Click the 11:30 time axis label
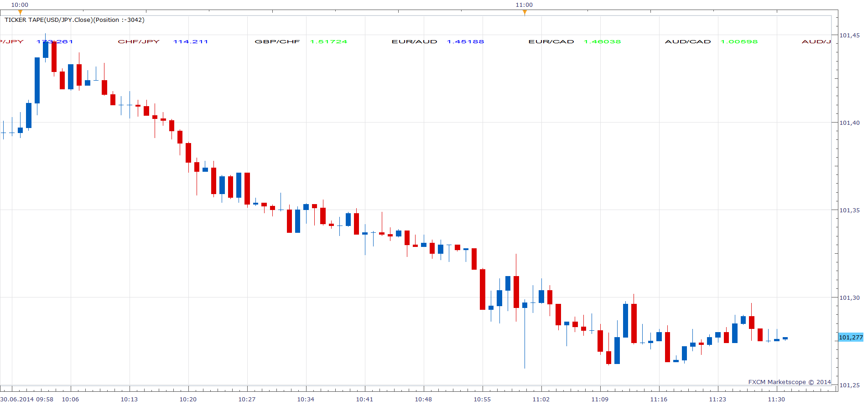Image resolution: width=868 pixels, height=405 pixels. 776,400
